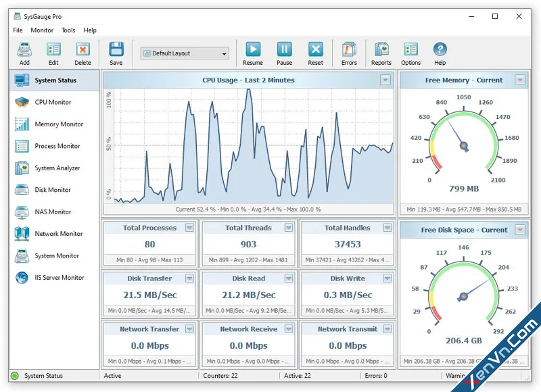Open System Monitor in sidebar
Screen dimensions: 541x392
tap(55, 256)
